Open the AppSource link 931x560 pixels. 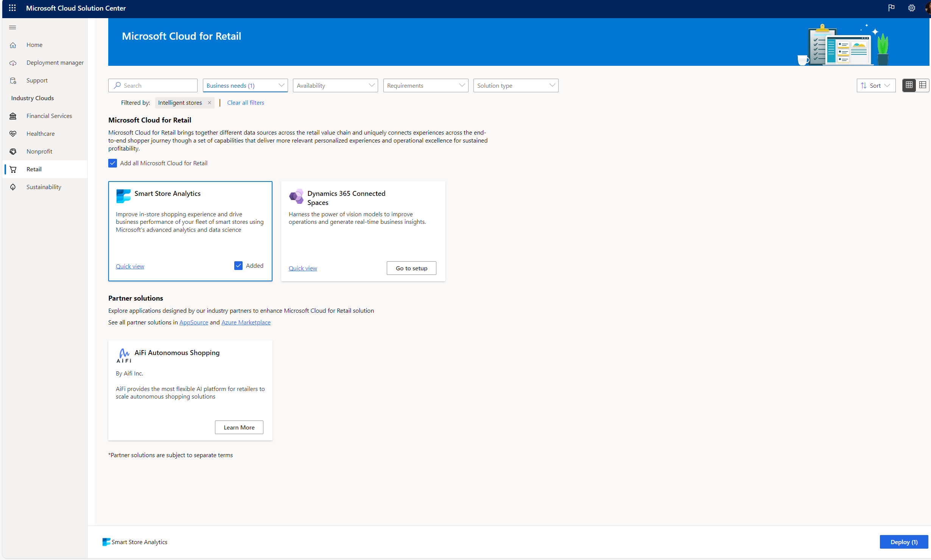[194, 323]
